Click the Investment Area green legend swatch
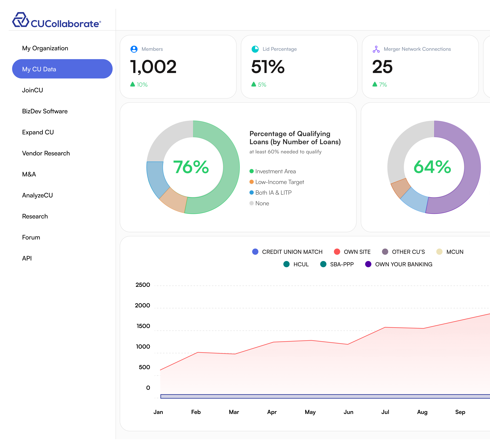The height and width of the screenshot is (448, 490). [x=252, y=171]
